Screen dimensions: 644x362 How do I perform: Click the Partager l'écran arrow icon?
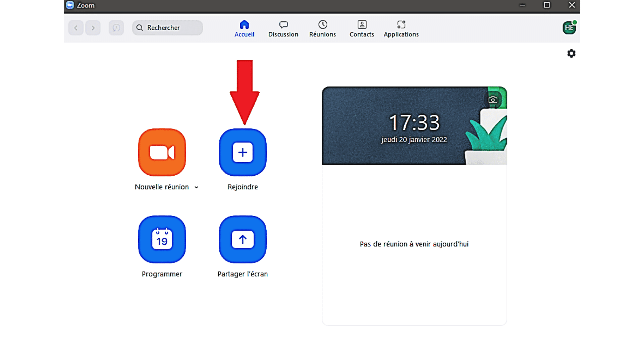pos(243,239)
